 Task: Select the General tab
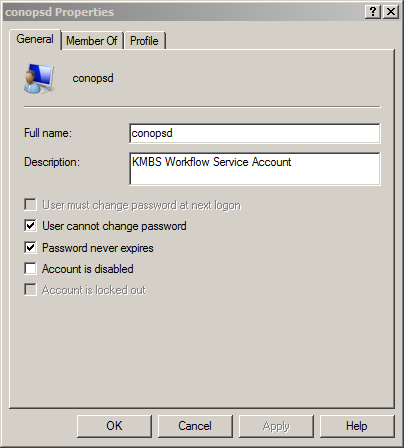pyautogui.click(x=35, y=39)
